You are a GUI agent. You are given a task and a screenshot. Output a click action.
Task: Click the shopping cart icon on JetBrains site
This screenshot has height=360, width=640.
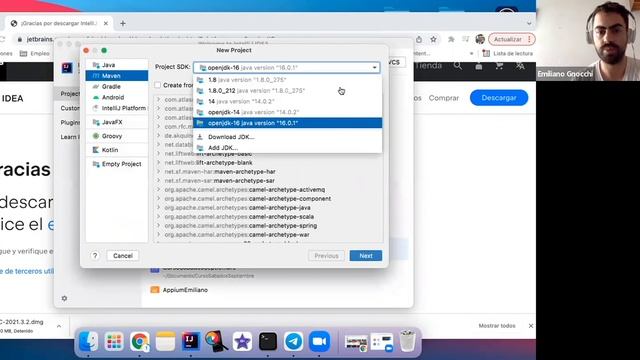pyautogui.click(x=499, y=66)
